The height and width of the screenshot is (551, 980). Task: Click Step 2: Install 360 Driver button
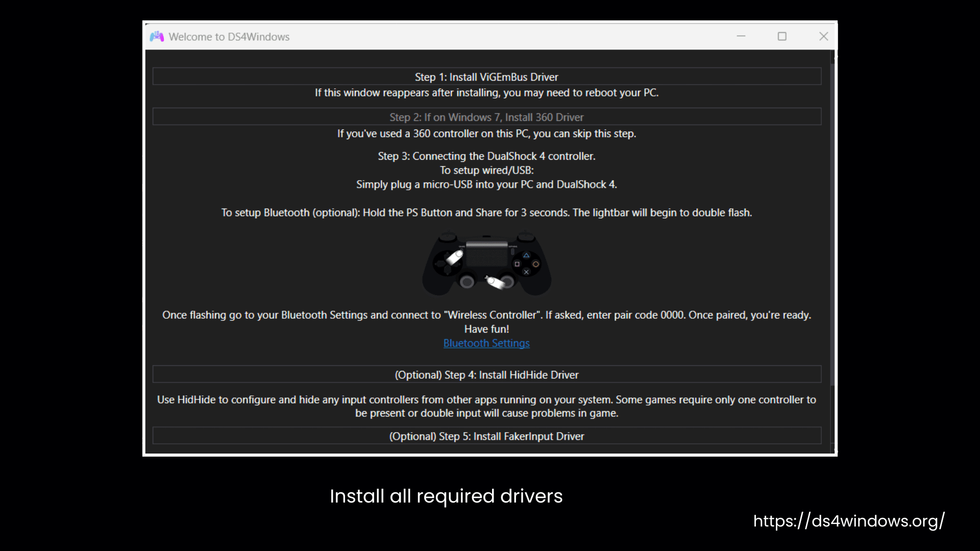point(486,117)
